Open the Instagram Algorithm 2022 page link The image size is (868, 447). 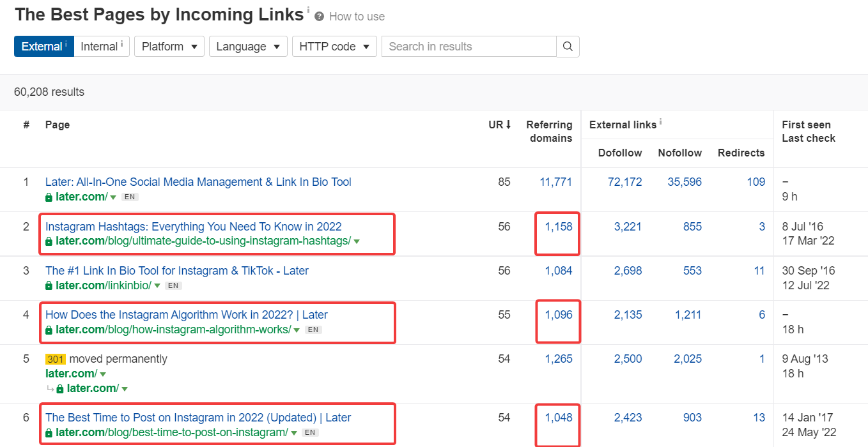coord(187,315)
